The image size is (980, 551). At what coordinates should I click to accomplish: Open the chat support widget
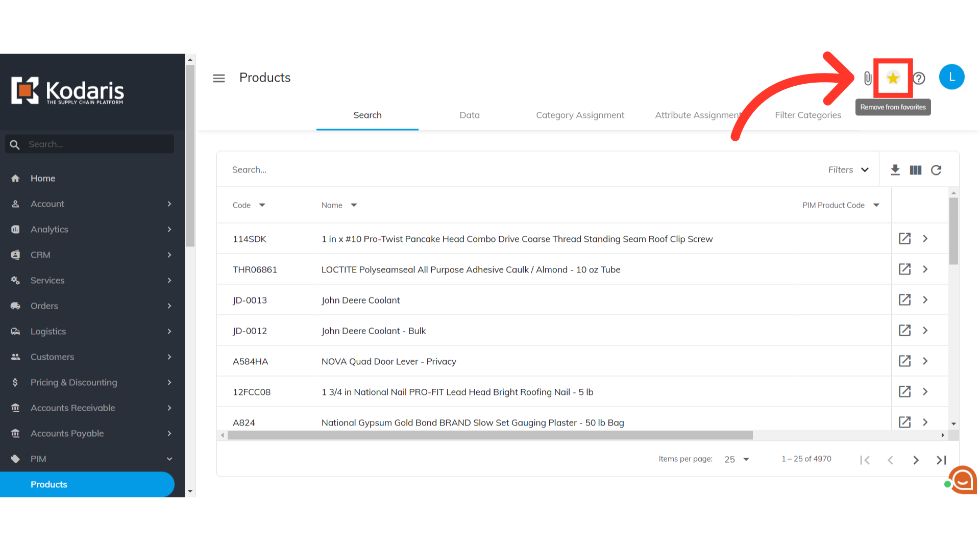[963, 480]
